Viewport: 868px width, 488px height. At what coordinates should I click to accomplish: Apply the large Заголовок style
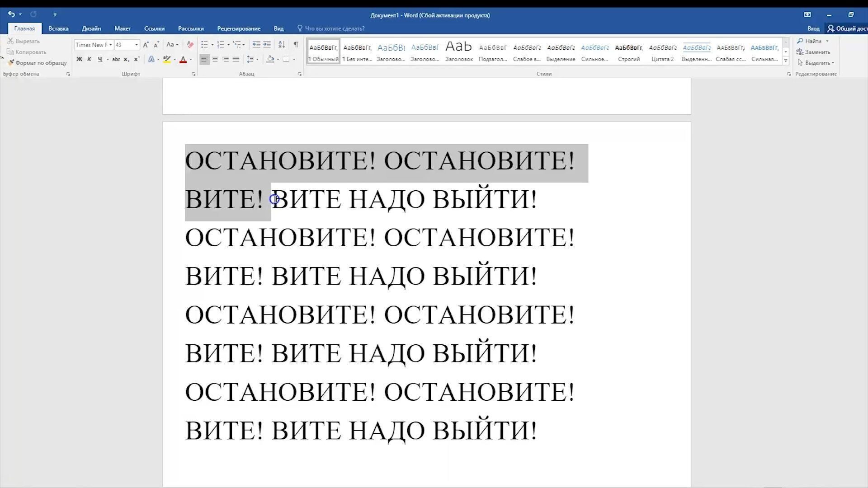(459, 52)
